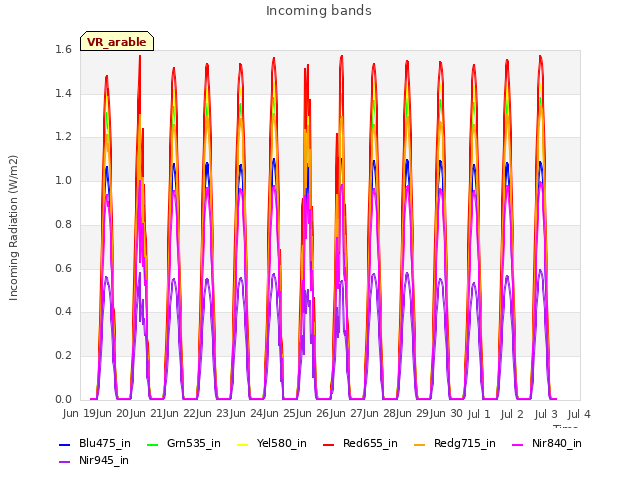Click the Jul 1 x-axis tick label
This screenshot has width=640, height=480.
[479, 414]
